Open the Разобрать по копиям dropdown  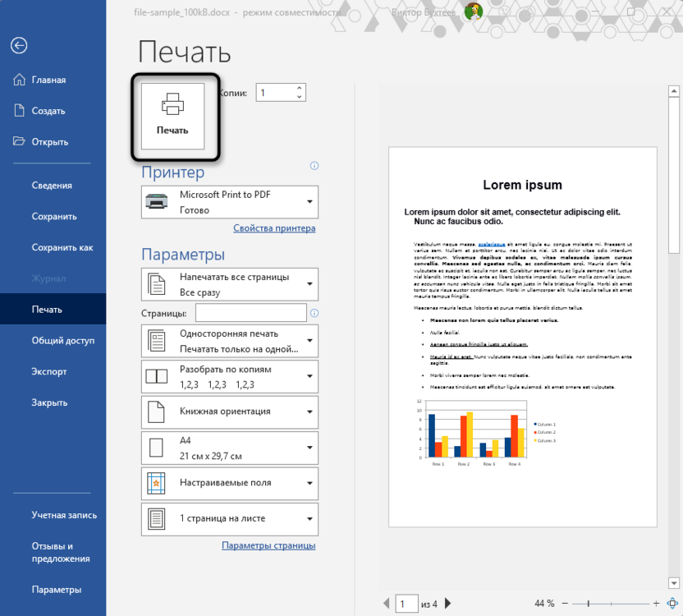click(x=230, y=377)
